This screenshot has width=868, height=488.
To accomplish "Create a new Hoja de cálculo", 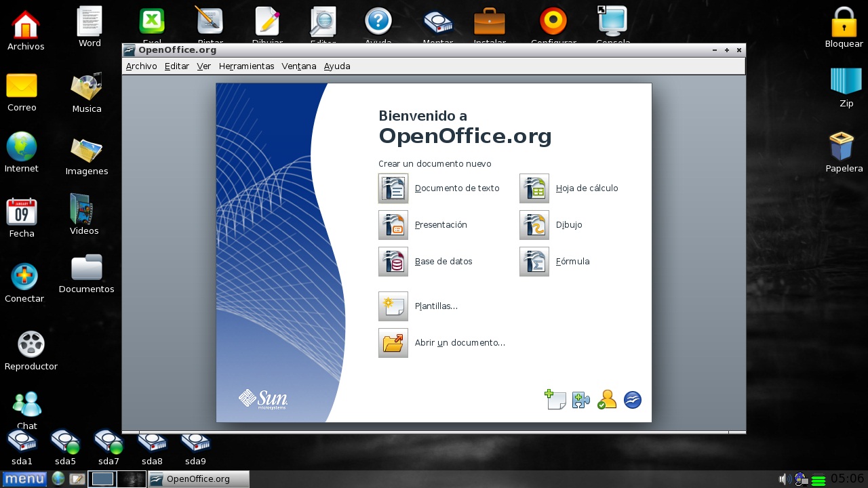I will coord(534,188).
